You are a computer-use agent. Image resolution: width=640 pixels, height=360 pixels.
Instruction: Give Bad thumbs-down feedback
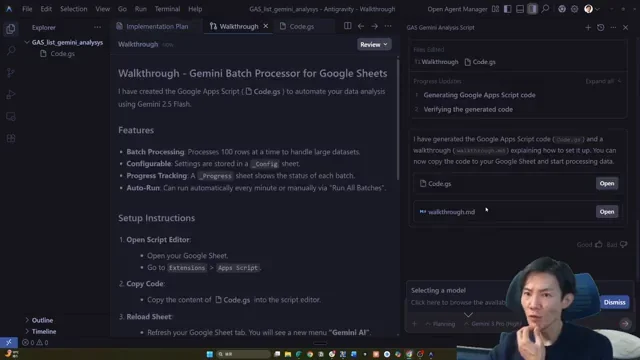pos(617,244)
